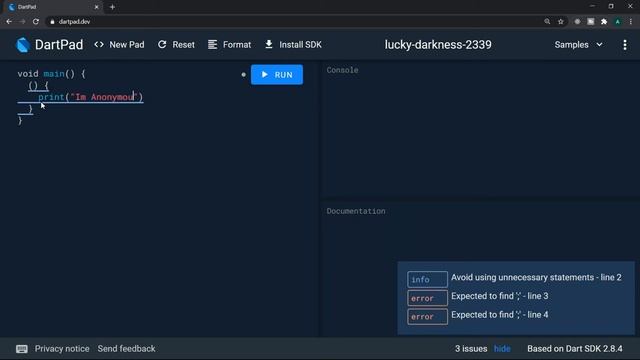Click the hide issues link

click(x=502, y=349)
